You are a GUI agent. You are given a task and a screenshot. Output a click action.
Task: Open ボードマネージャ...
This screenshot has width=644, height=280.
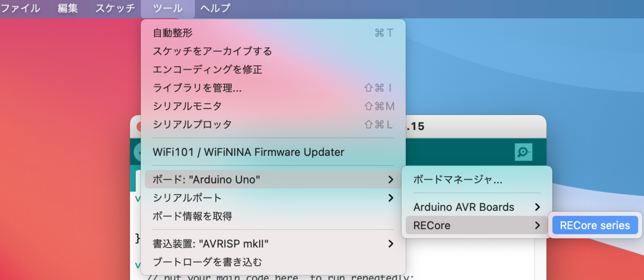point(477,180)
